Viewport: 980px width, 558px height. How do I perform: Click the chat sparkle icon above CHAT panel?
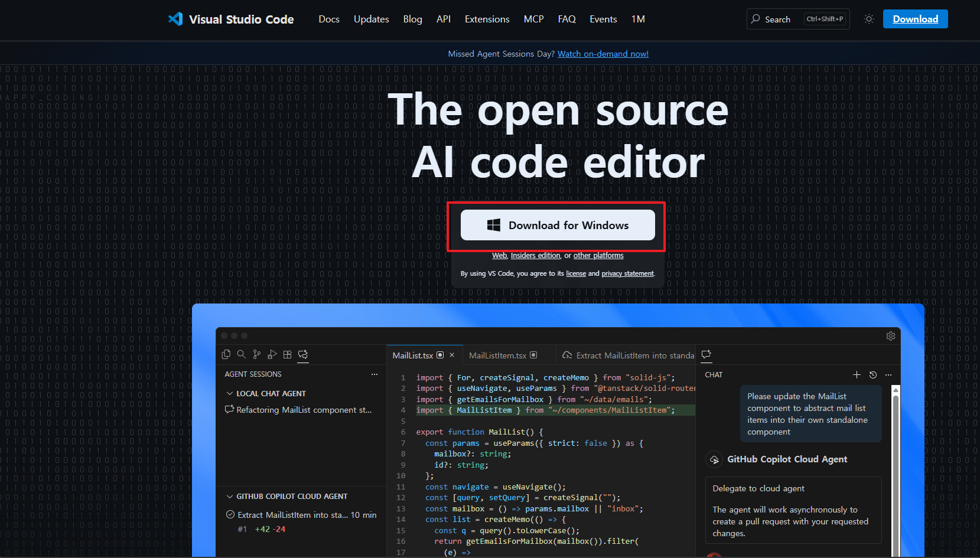(706, 354)
